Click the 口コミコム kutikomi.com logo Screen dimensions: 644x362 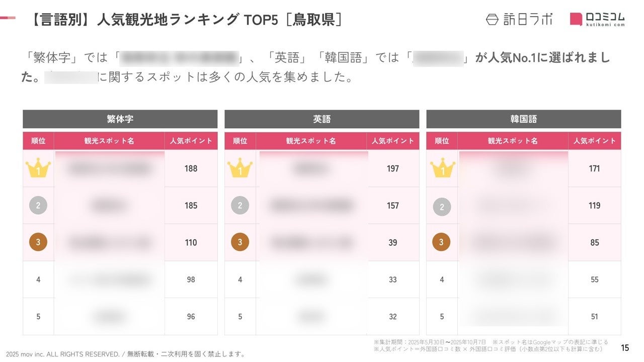[x=597, y=19]
